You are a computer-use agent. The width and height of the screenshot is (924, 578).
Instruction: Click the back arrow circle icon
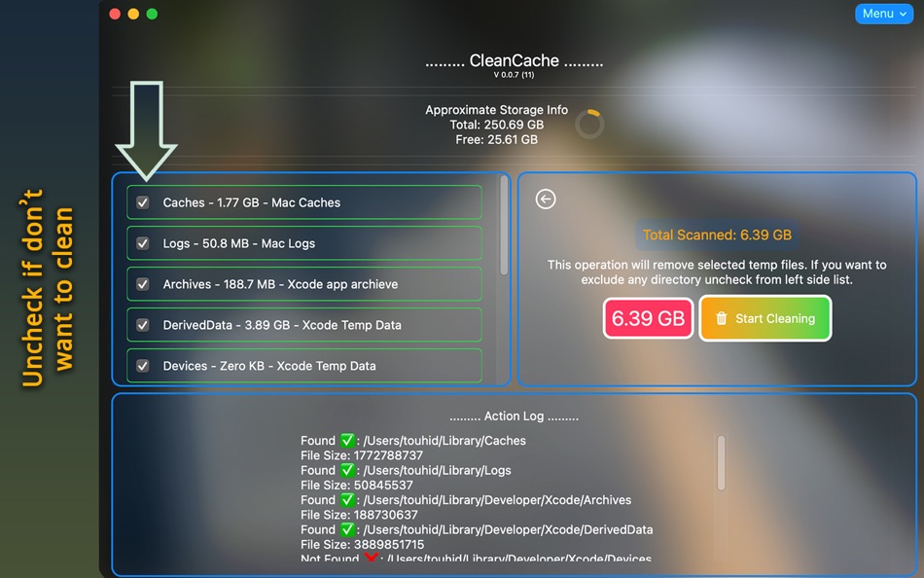click(545, 199)
